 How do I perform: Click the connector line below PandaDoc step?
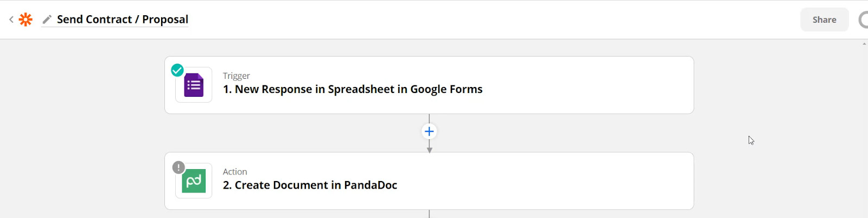429,214
